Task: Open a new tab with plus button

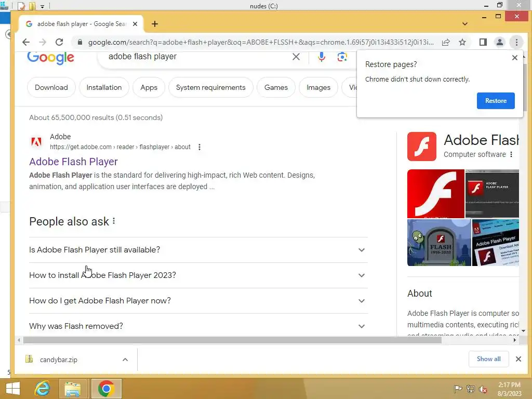Action: [155, 24]
